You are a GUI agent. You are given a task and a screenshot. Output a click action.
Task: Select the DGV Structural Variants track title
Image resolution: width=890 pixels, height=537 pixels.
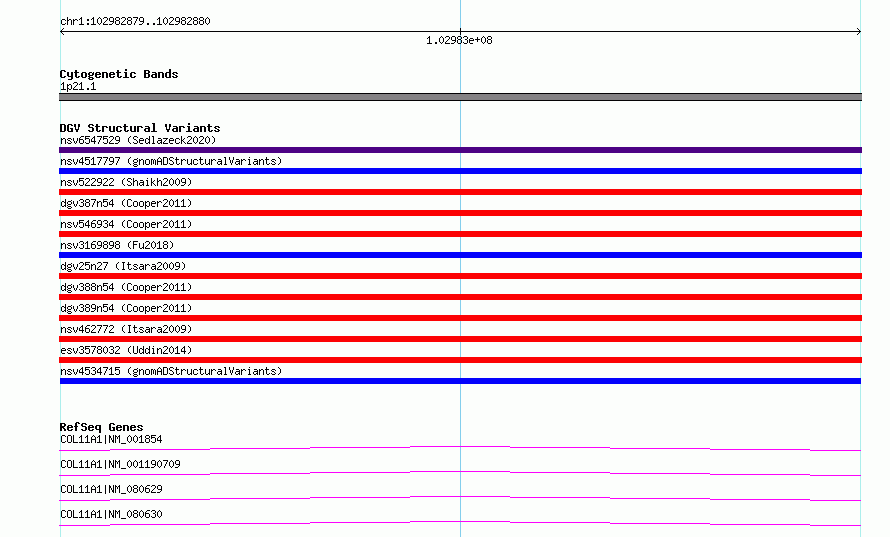140,128
